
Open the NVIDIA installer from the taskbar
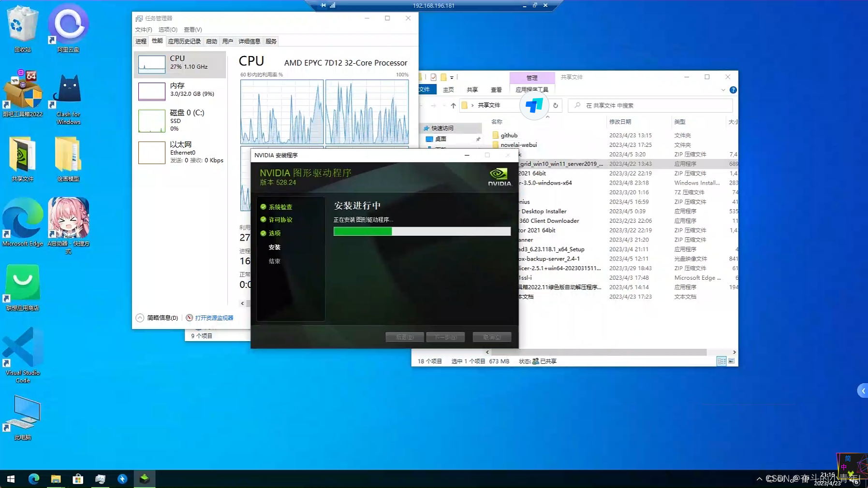click(145, 479)
